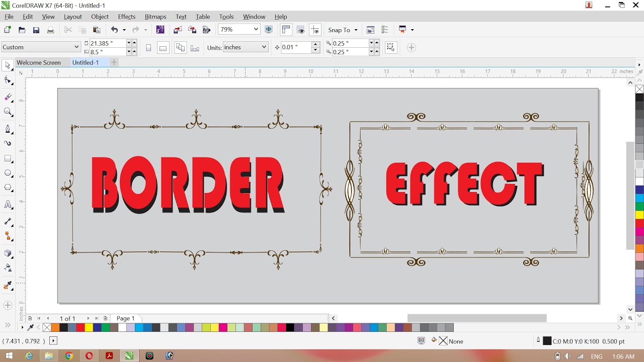Open the Effects menu

pyautogui.click(x=127, y=17)
